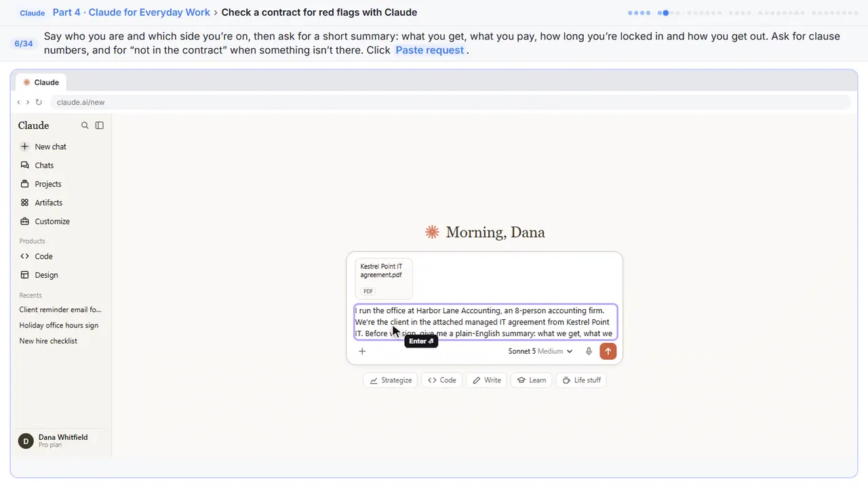This screenshot has width=868, height=488.
Task: Click the plus icon to add attachments
Action: [x=362, y=351]
